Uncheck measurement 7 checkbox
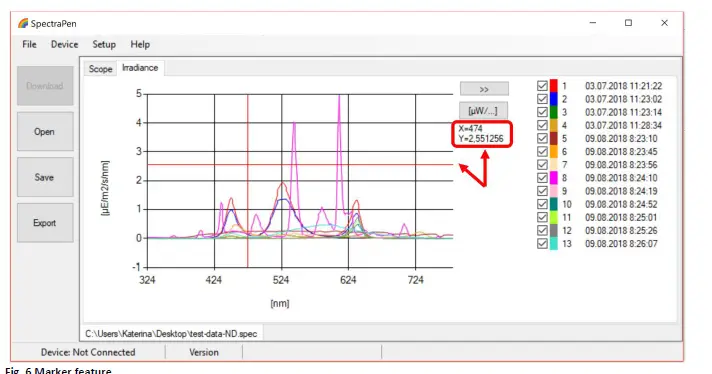This screenshot has width=712, height=374. click(542, 165)
